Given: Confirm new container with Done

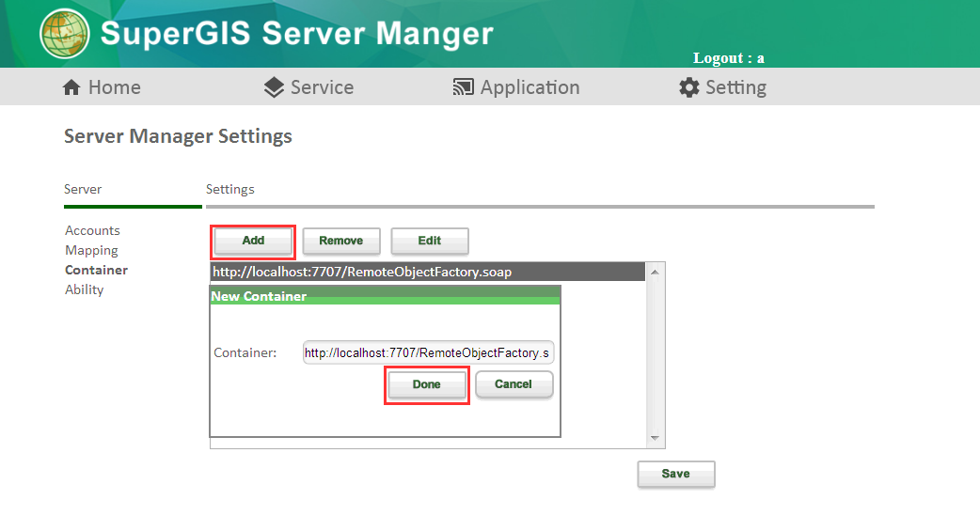Looking at the screenshot, I should [427, 384].
